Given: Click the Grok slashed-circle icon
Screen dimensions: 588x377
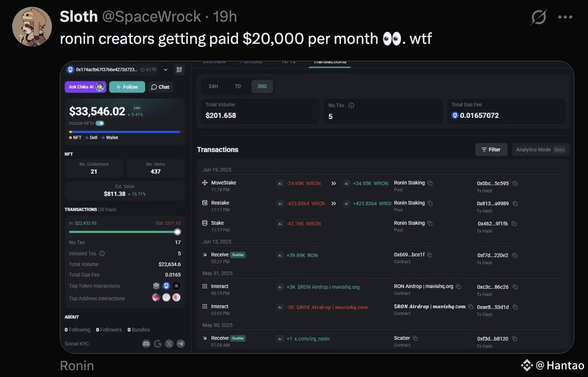Looking at the screenshot, I should 539,17.
